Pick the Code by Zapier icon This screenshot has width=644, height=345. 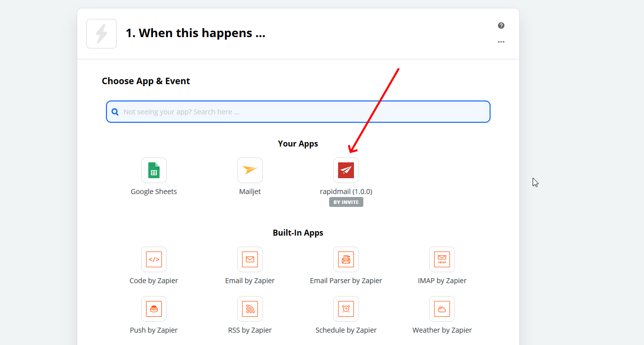[154, 259]
